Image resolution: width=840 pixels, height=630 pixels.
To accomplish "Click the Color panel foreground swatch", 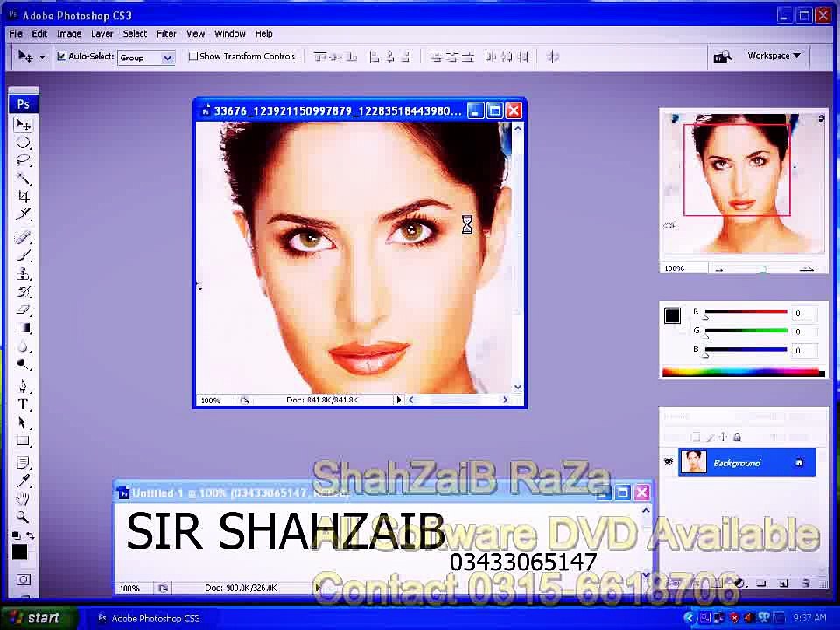I will (x=672, y=316).
